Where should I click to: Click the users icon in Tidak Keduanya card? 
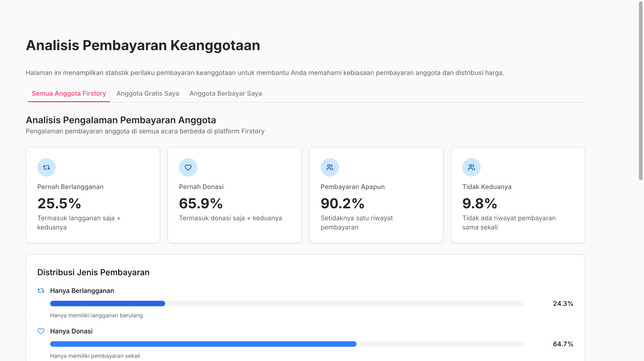[471, 167]
